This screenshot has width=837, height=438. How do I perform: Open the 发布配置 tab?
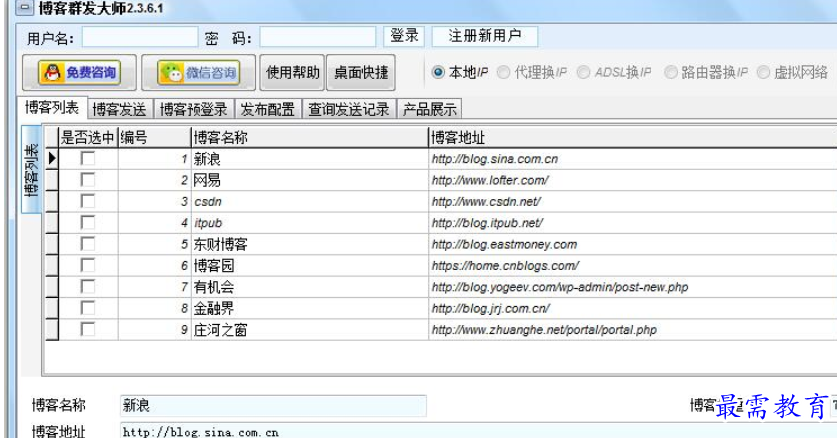coord(267,109)
